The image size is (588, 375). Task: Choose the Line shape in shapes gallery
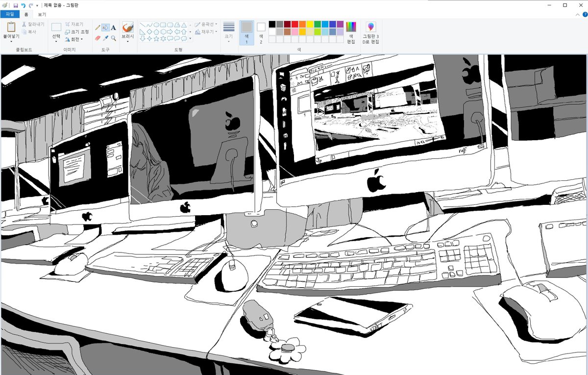point(143,25)
